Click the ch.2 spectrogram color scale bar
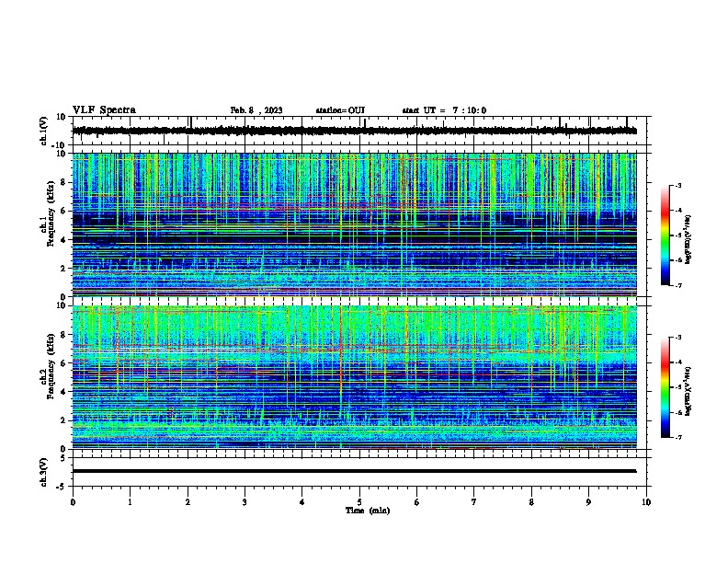The image size is (728, 563). pos(665,387)
